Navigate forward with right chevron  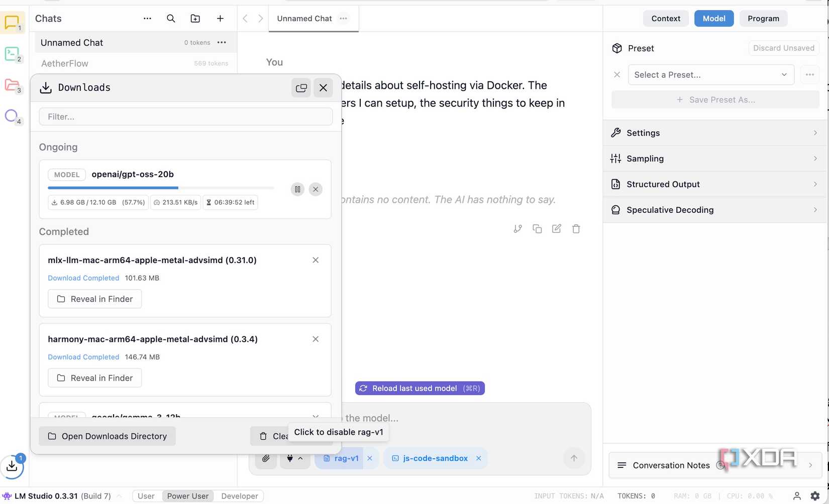pyautogui.click(x=260, y=19)
